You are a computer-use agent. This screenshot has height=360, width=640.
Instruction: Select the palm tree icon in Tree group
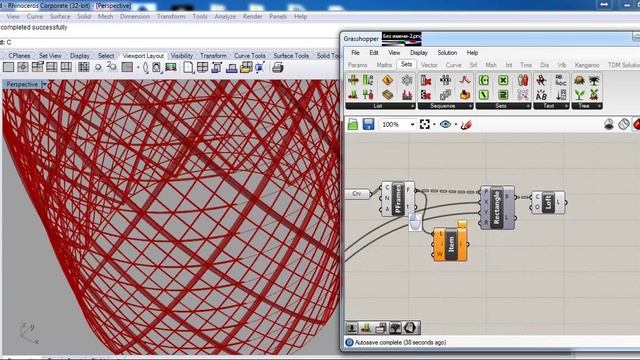[594, 80]
